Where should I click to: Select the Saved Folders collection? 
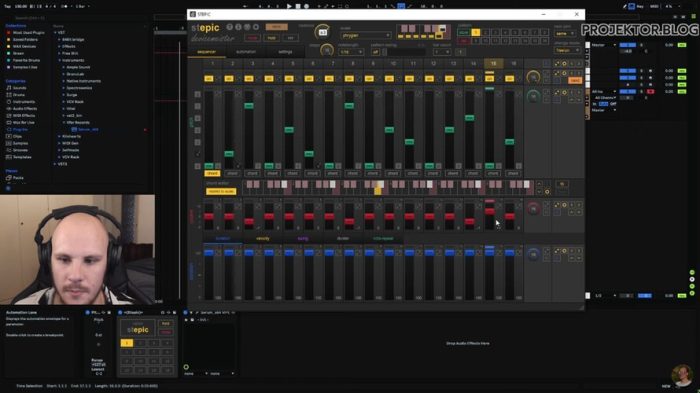click(x=22, y=39)
